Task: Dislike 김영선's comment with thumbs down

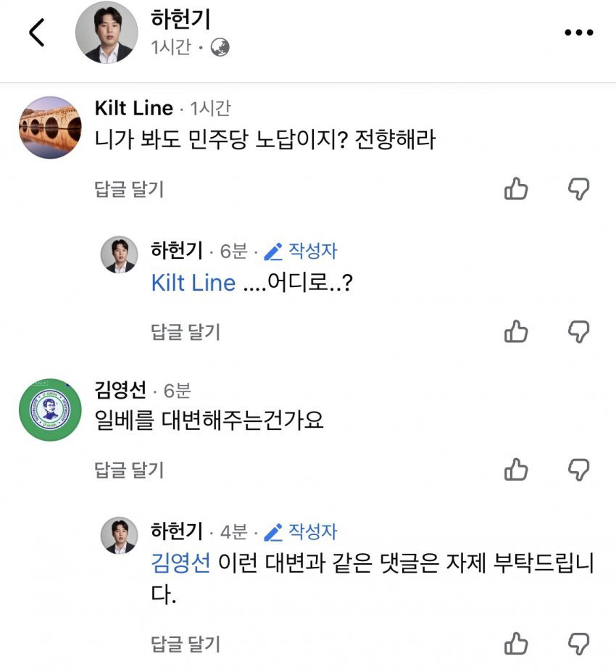Action: 579,470
